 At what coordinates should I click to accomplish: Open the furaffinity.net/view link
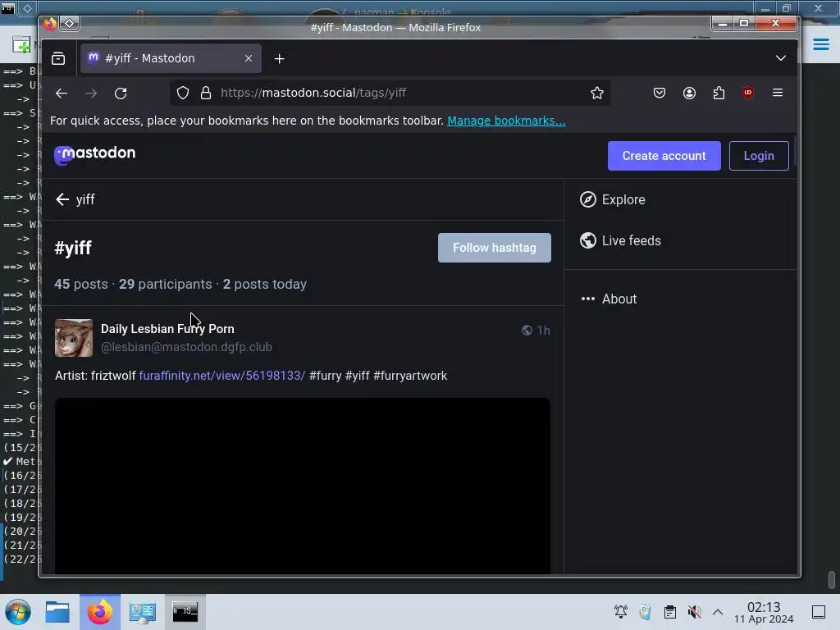pos(221,376)
